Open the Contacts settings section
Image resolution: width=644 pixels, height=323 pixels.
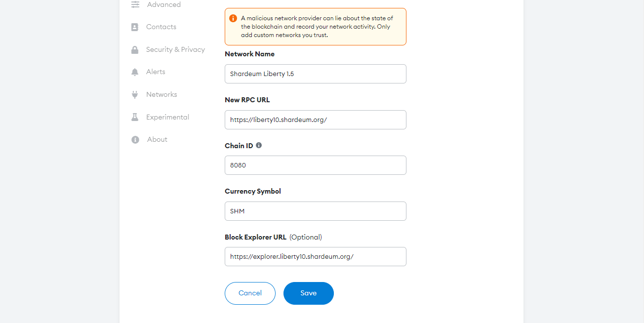click(x=161, y=27)
